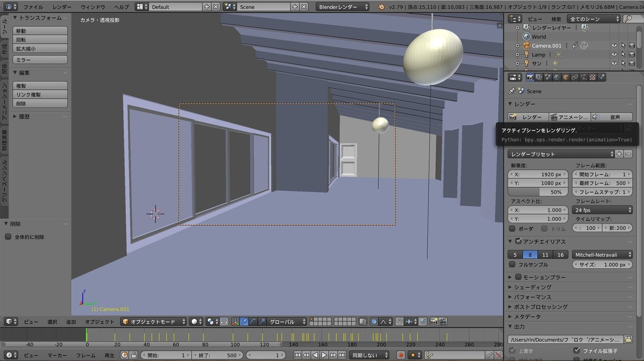Screen dimensions: 644x361
Task: Click the OpenGL render animation clapper icon
Action: point(443,322)
